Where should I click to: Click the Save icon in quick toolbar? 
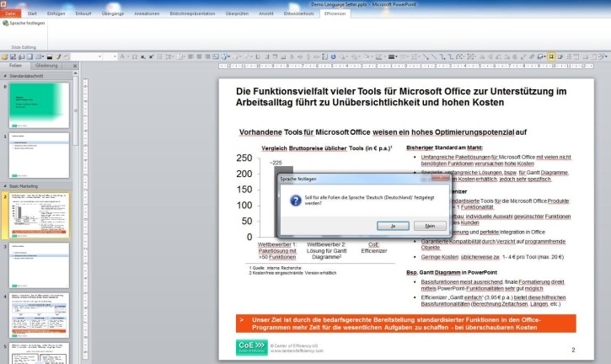13,57
